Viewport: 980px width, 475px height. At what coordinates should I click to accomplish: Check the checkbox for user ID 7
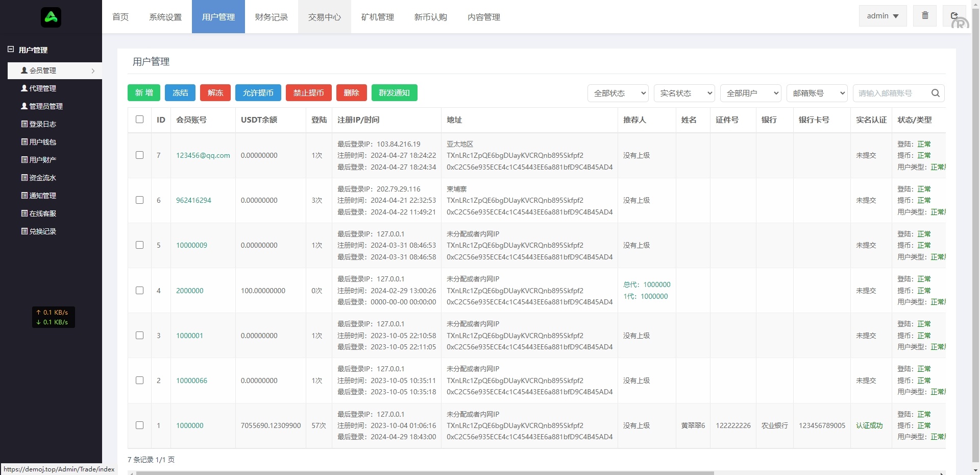click(139, 155)
